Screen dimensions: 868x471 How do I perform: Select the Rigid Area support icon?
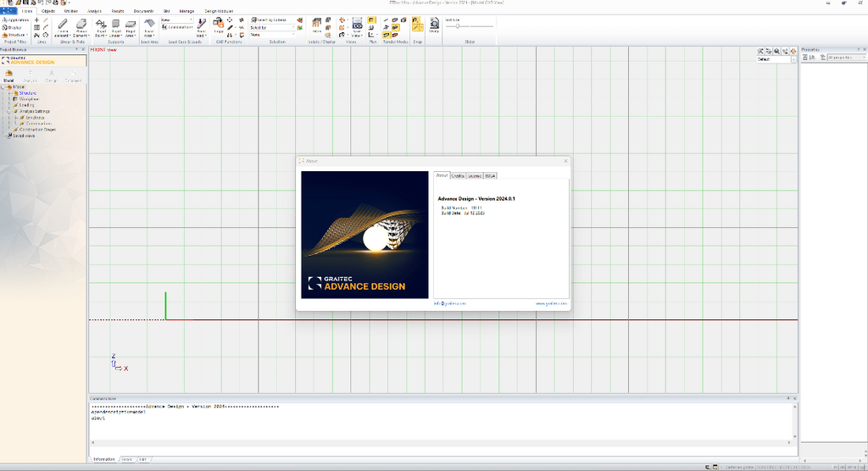(131, 24)
